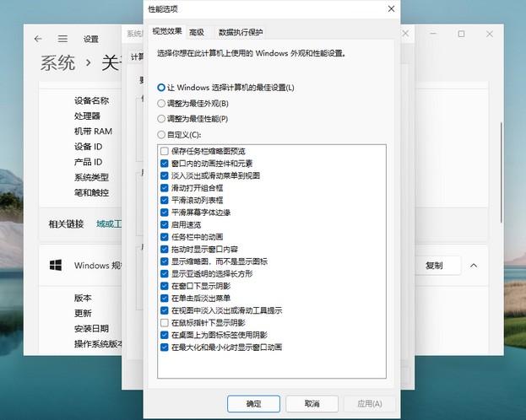Uncheck 淡入淡出或滑动菜单到视图
Screen dimensions: 526x420
(x=165, y=175)
